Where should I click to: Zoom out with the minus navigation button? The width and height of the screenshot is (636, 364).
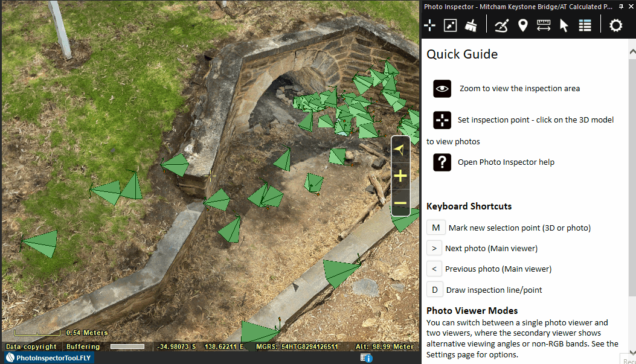[400, 203]
